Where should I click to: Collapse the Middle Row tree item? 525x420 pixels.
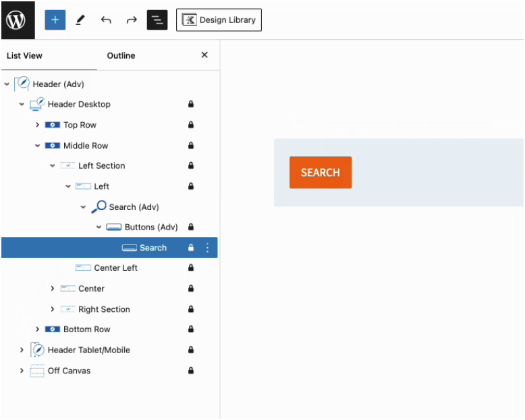tap(38, 146)
